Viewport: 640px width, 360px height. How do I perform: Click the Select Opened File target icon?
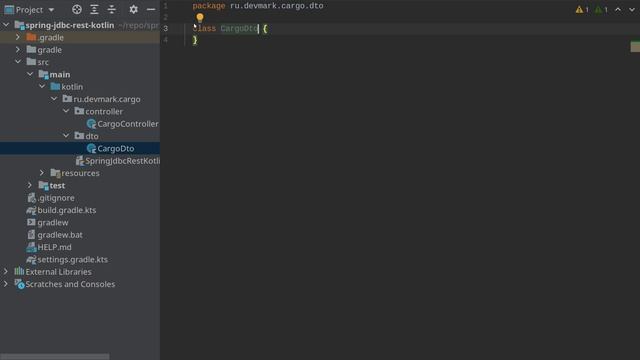pyautogui.click(x=77, y=9)
